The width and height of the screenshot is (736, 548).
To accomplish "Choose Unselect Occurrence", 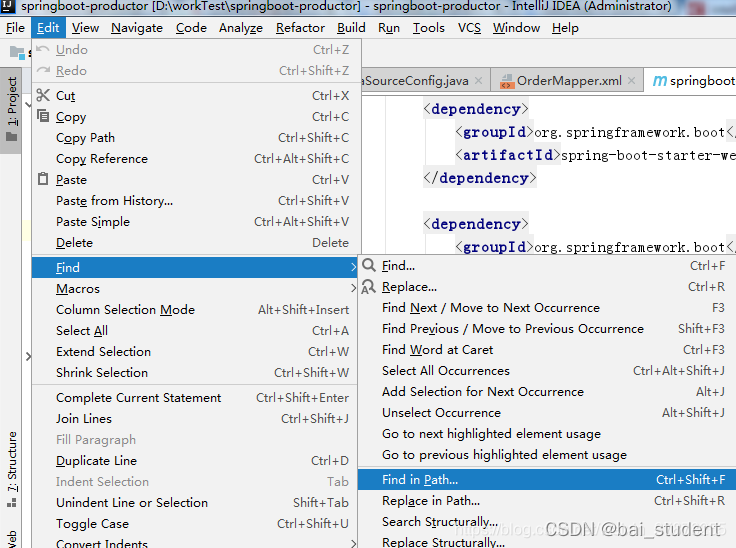I will (x=547, y=412).
